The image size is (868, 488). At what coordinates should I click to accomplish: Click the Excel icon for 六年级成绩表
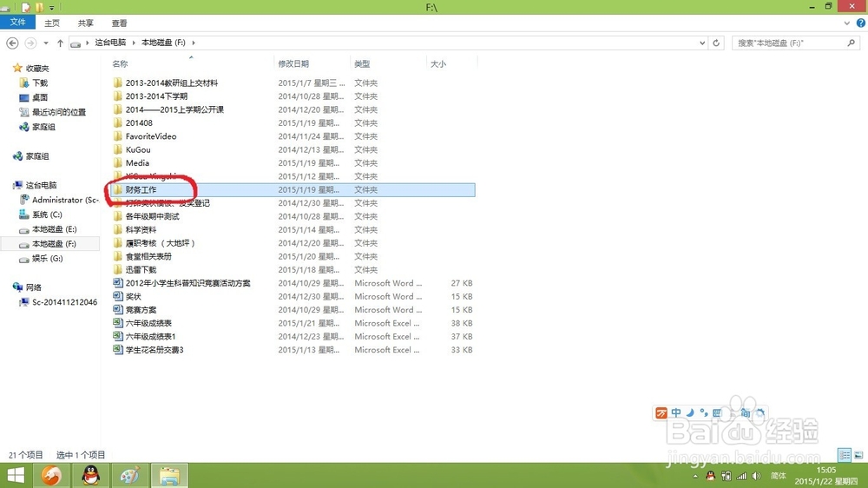coord(117,323)
